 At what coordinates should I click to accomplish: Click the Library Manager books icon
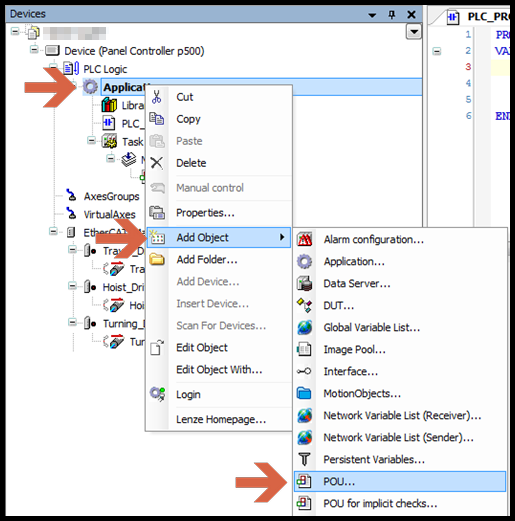click(x=109, y=105)
